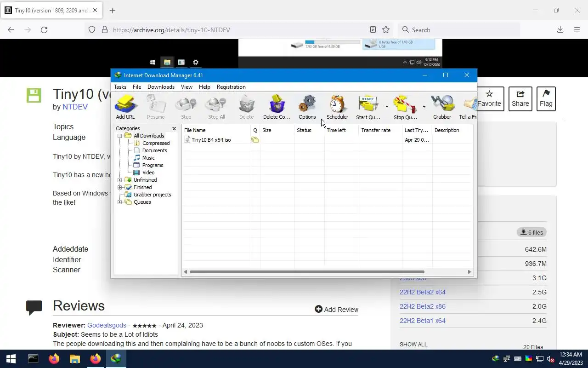This screenshot has width=588, height=368.
Task: Click the Firefox Search box
Action: click(x=458, y=30)
